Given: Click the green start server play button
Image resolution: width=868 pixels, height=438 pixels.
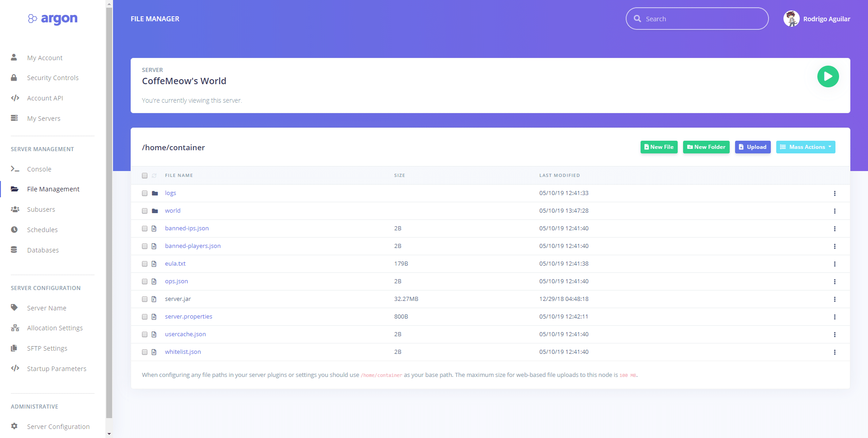Looking at the screenshot, I should 828,76.
